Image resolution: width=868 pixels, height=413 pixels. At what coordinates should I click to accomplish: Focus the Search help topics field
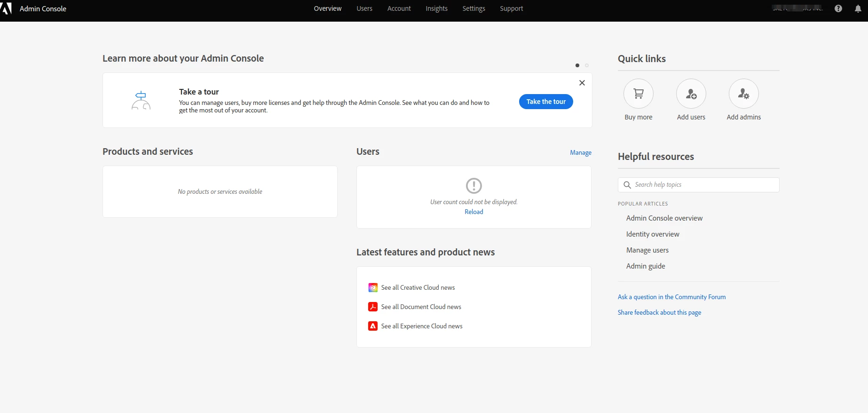(698, 185)
